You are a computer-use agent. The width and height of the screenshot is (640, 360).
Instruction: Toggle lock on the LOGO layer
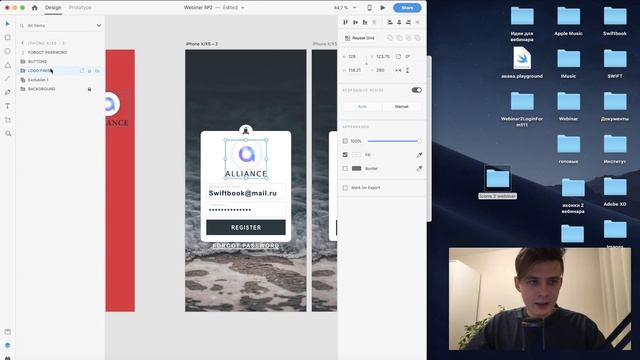[x=89, y=71]
